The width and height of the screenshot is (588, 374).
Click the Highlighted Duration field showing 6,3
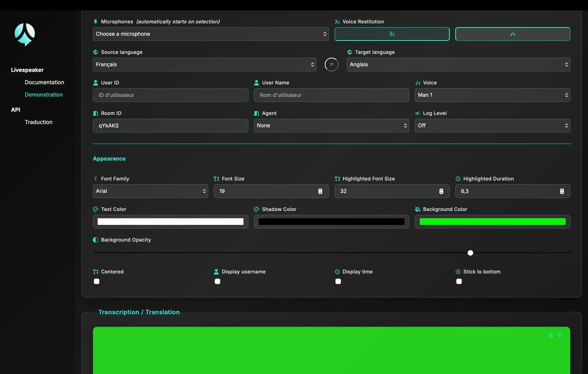[x=513, y=191]
